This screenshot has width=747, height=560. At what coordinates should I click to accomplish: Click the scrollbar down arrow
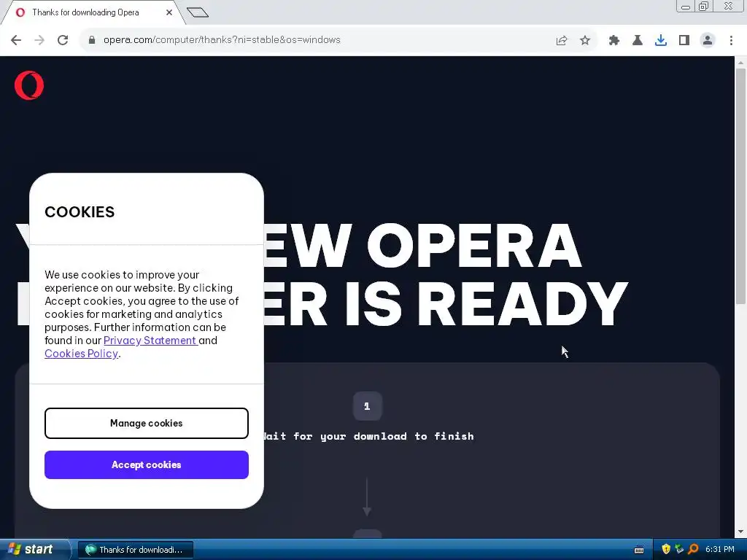point(741,532)
